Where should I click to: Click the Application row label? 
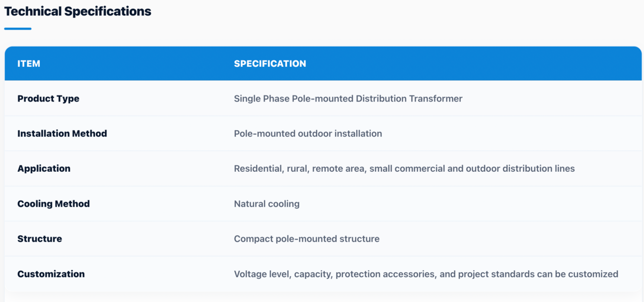point(44,169)
